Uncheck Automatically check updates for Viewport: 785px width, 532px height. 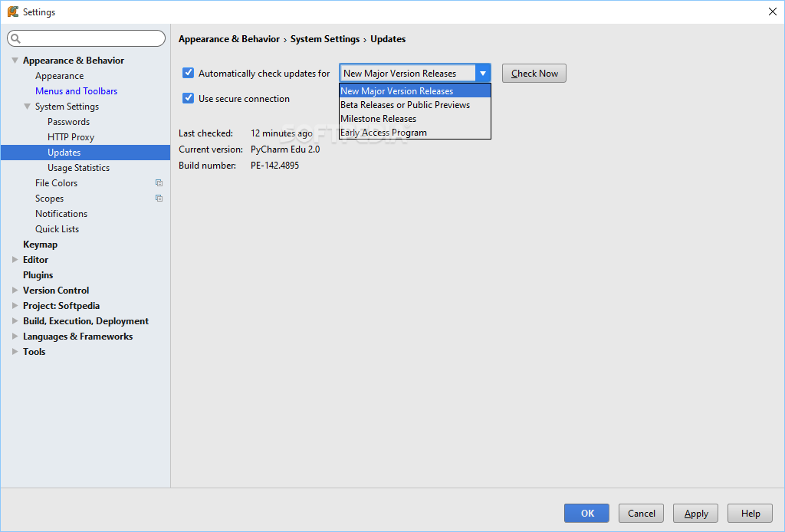[x=189, y=73]
